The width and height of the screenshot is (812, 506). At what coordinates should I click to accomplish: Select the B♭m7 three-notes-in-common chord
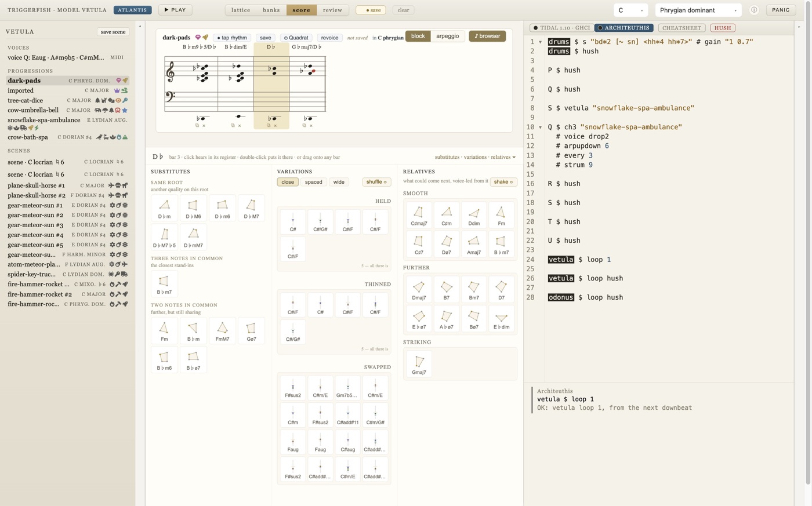(164, 284)
